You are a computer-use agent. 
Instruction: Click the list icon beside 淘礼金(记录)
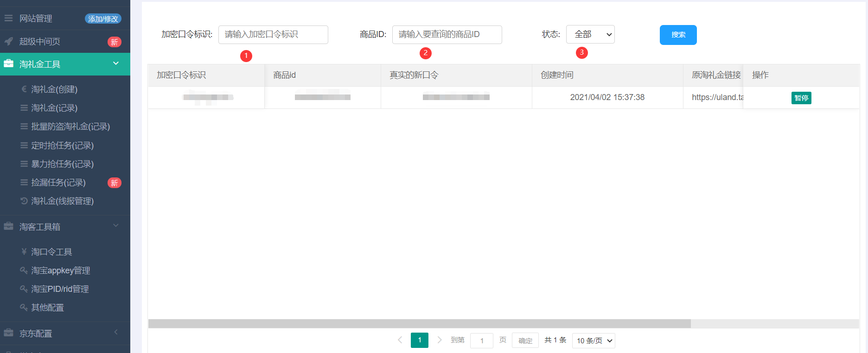coord(24,107)
